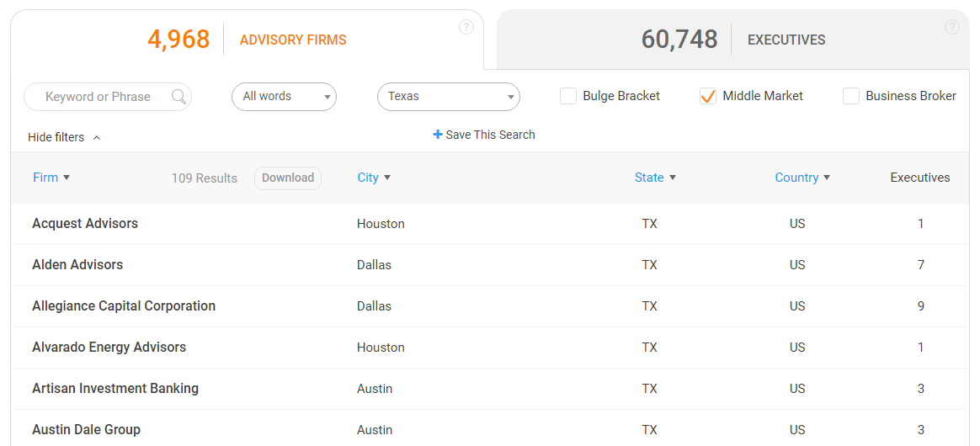Click help icon on Advisory Firms tab
The width and height of the screenshot is (980, 446).
pos(466,27)
